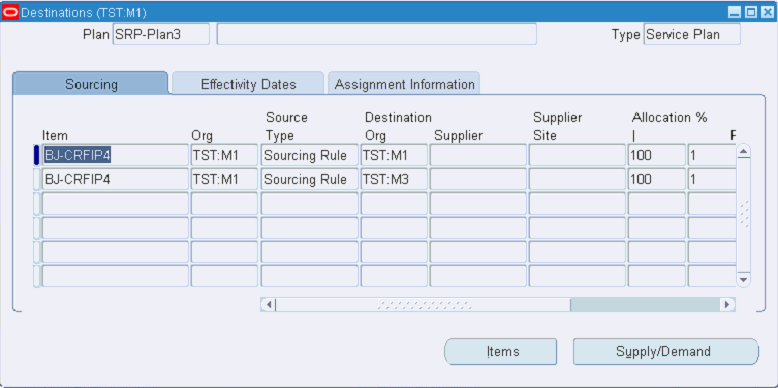The width and height of the screenshot is (778, 388).
Task: Click the Supply/Demand button
Action: [666, 351]
